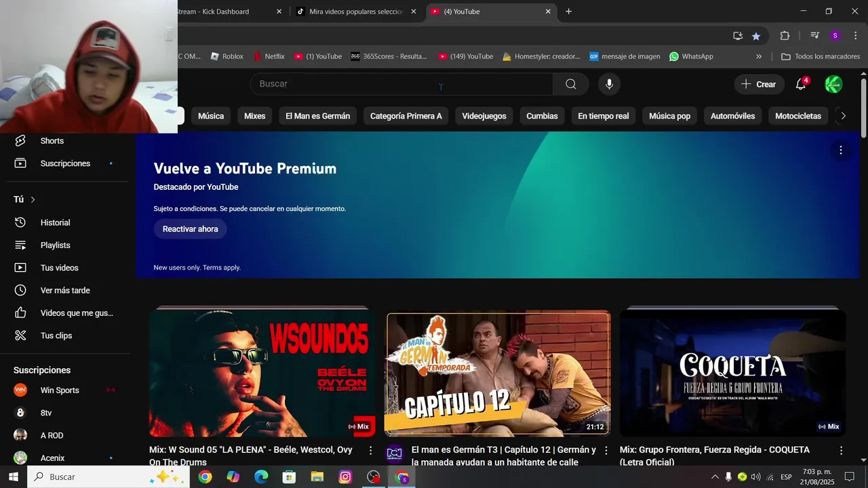The width and height of the screenshot is (868, 488).
Task: Open Crear dropdown button
Action: (758, 84)
